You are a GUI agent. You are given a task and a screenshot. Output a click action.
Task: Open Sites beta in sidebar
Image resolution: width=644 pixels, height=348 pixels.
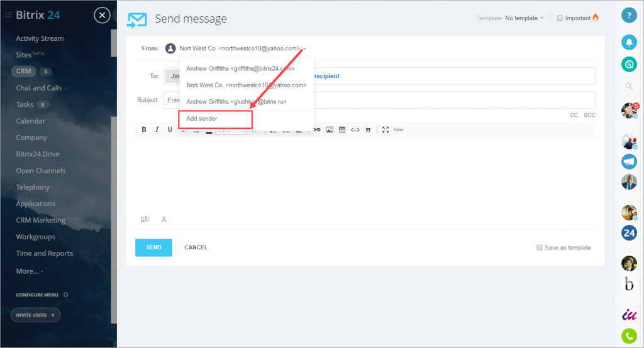coord(30,55)
